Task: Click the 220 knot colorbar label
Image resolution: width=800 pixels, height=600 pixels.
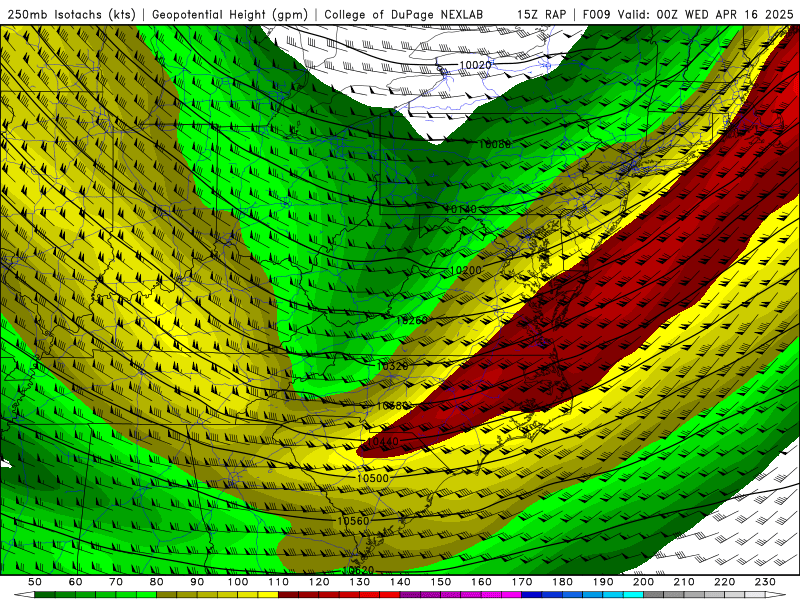Action: (725, 582)
